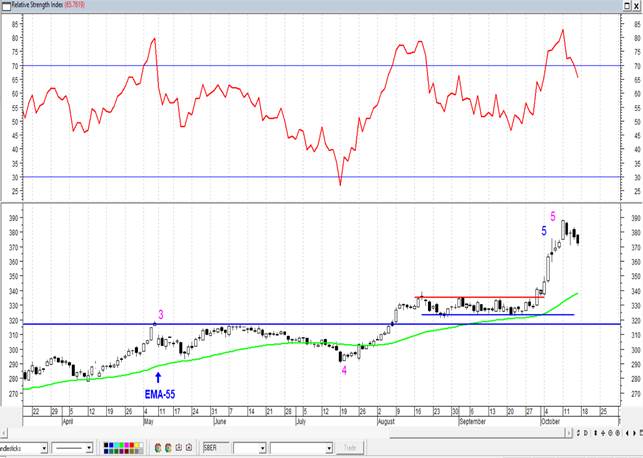The height and width of the screenshot is (458, 643).
Task: Select the magenta color swatch
Action: pos(127,445)
